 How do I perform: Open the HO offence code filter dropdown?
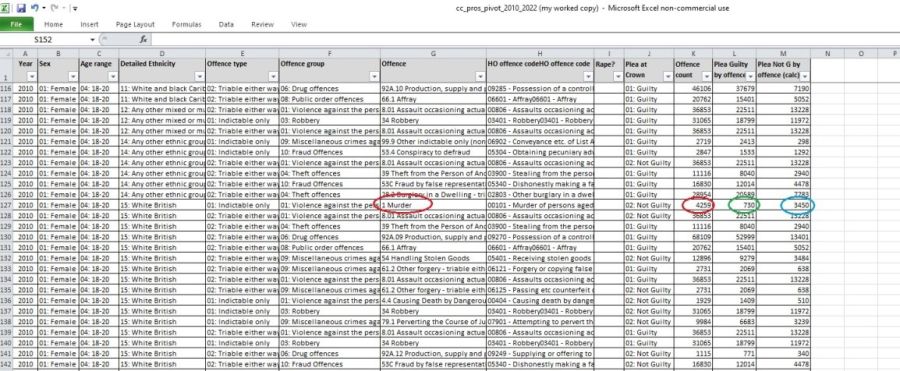coord(587,76)
